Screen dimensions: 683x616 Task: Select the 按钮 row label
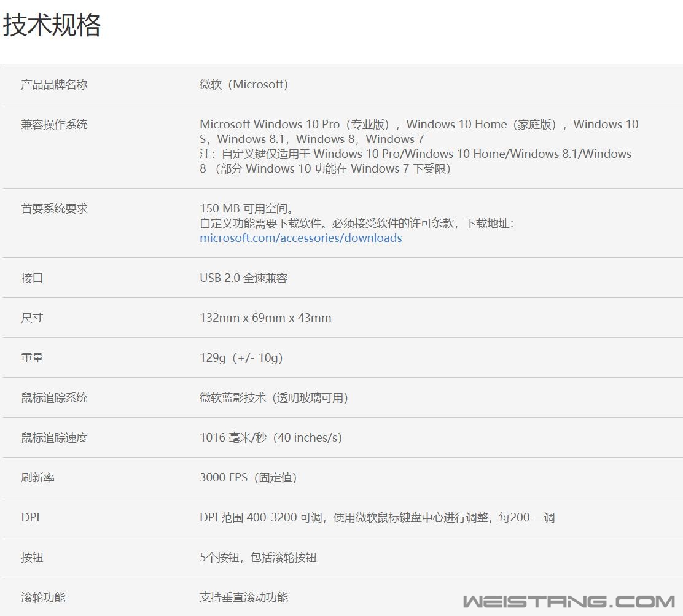pos(32,558)
